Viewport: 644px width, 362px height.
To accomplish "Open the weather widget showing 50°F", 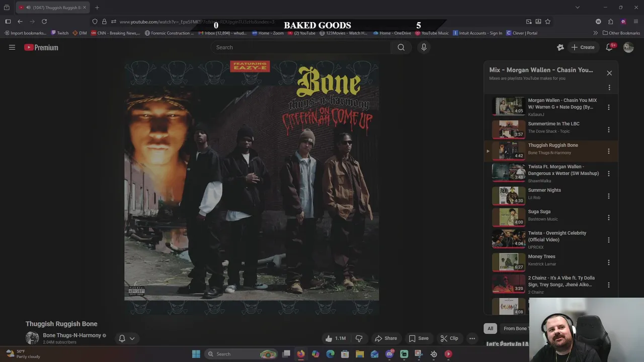I will [23, 354].
